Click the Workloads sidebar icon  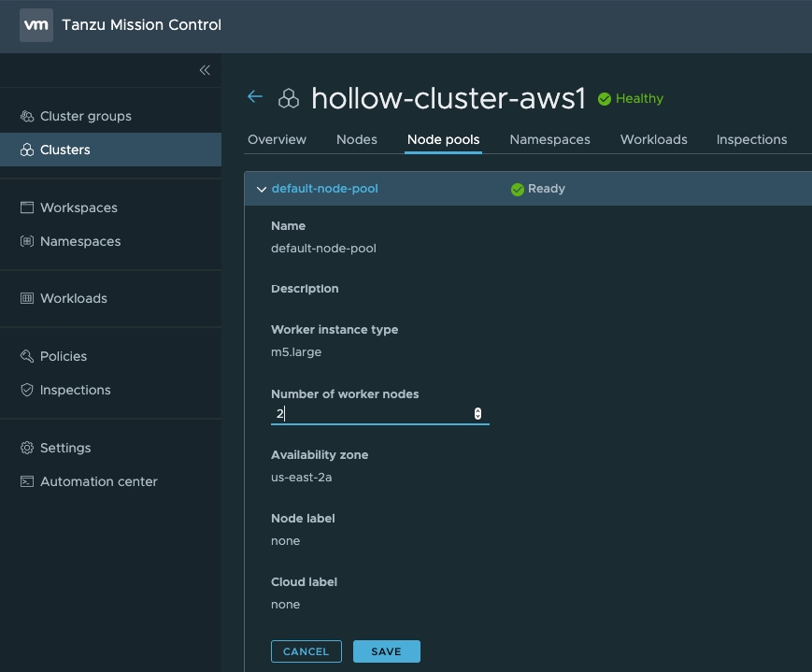pyautogui.click(x=27, y=299)
